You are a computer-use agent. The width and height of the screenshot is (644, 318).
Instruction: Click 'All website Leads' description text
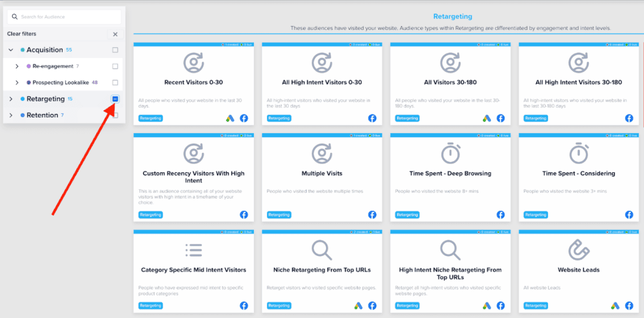tap(541, 288)
